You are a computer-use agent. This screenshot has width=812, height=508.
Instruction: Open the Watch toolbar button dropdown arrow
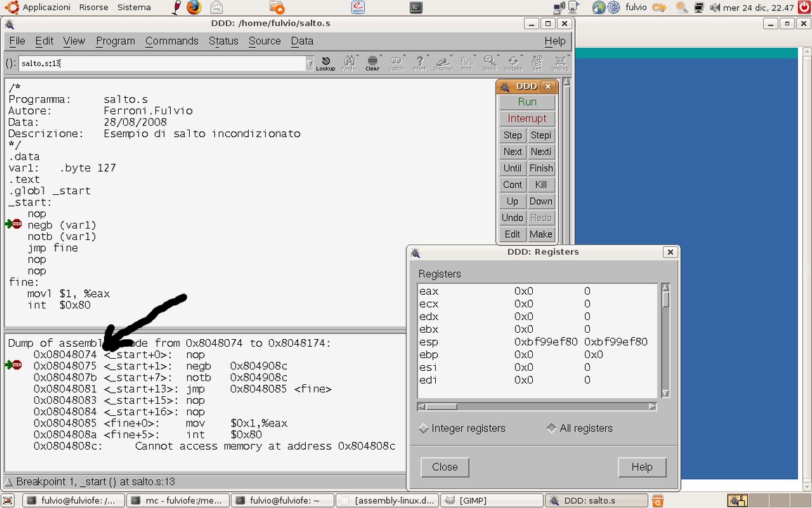click(x=404, y=57)
